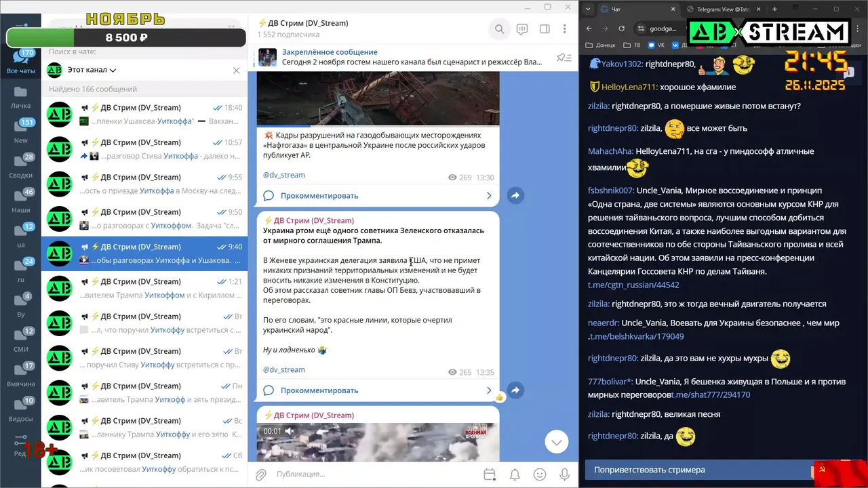Open the 'Все чаты' folder

coord(20,62)
